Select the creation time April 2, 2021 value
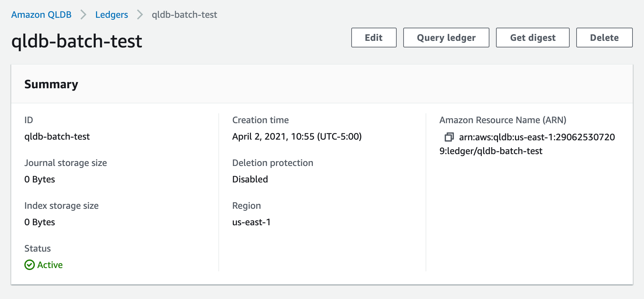The height and width of the screenshot is (299, 644). [297, 137]
